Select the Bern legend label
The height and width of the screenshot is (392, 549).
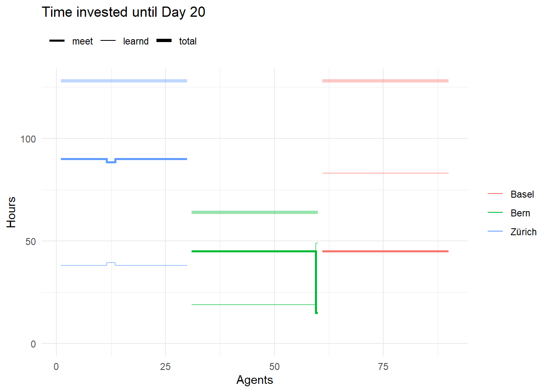[520, 213]
